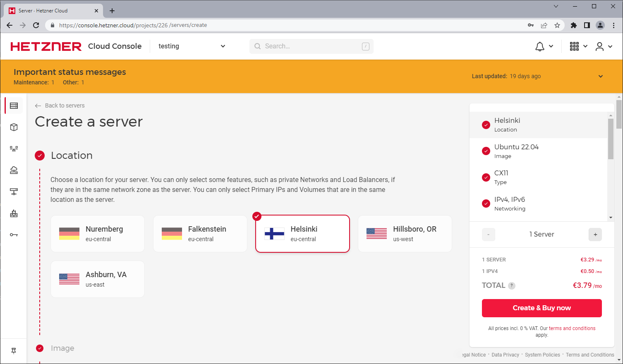The height and width of the screenshot is (364, 623).
Task: Jump to CX11 Type step
Action: click(x=538, y=177)
